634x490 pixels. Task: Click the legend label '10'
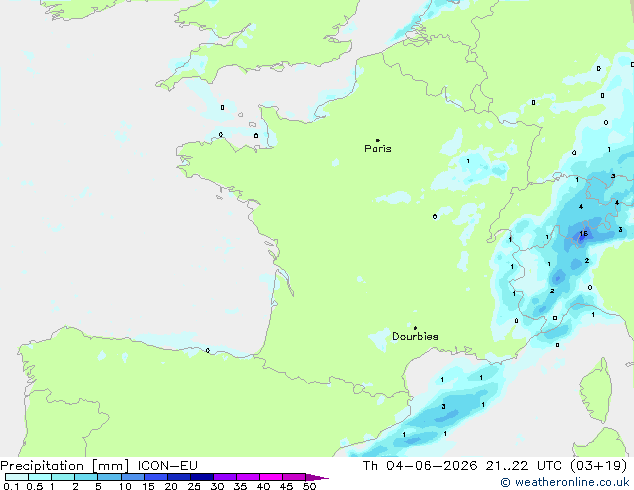tap(125, 486)
